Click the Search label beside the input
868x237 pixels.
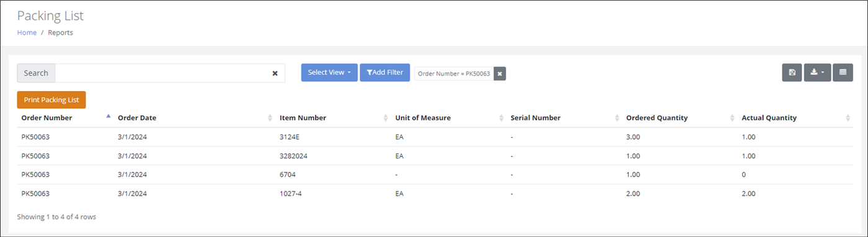pyautogui.click(x=36, y=73)
